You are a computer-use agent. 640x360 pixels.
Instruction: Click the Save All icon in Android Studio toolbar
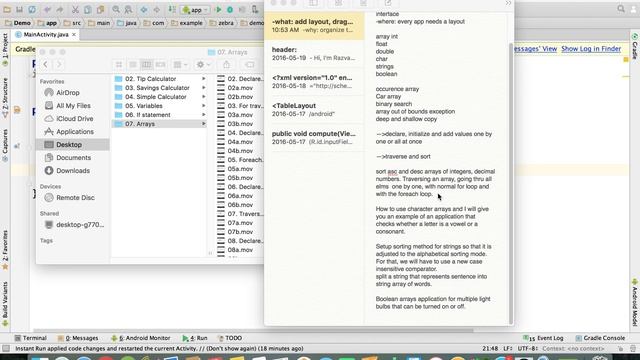(19, 9)
